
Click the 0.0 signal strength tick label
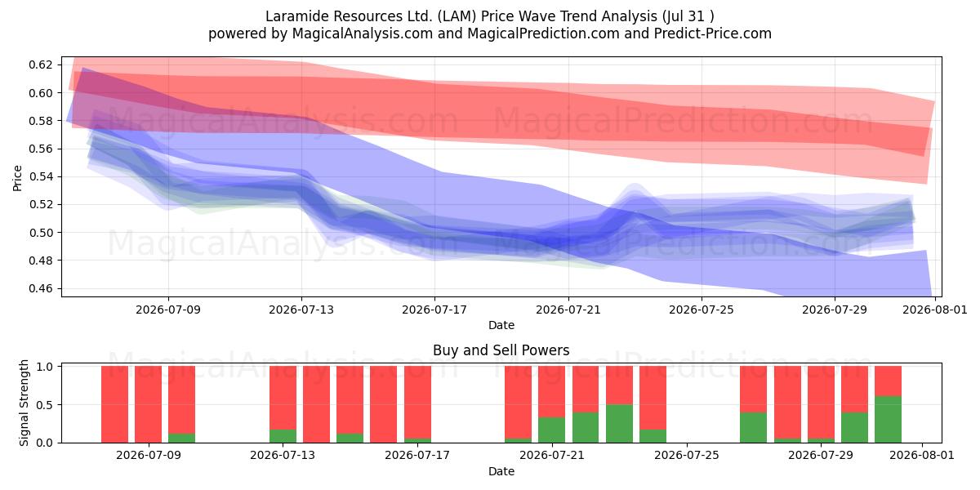(x=46, y=443)
